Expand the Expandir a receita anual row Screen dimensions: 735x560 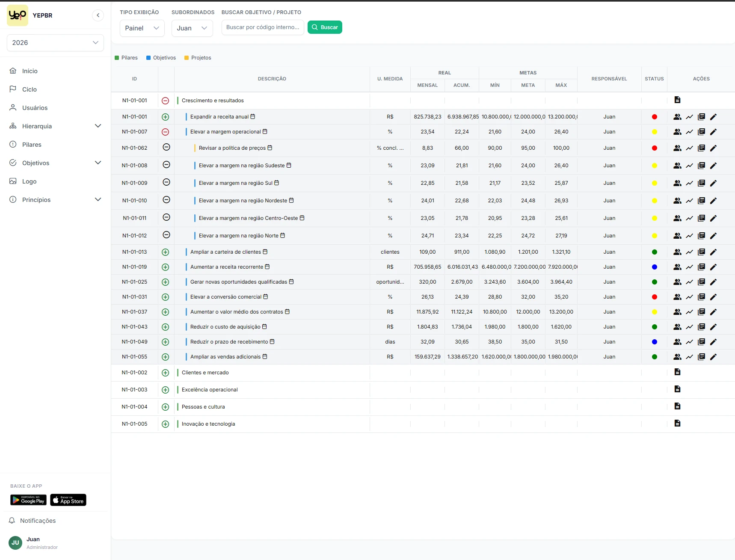[x=166, y=117]
